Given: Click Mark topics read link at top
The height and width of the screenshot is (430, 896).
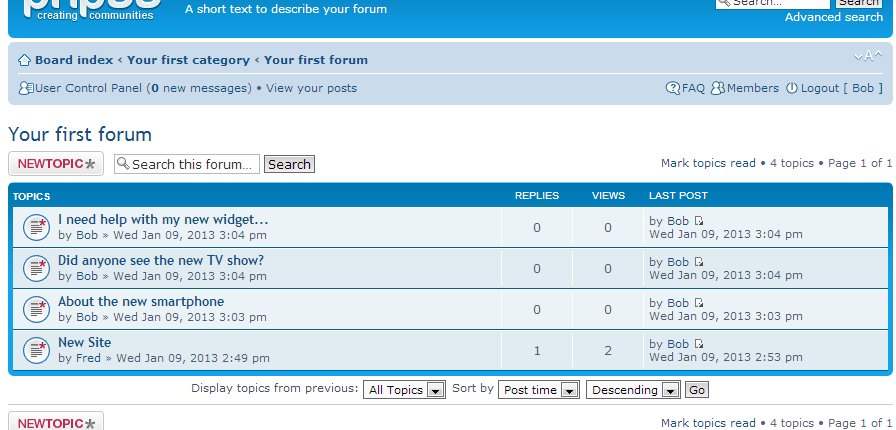Looking at the screenshot, I should point(708,163).
